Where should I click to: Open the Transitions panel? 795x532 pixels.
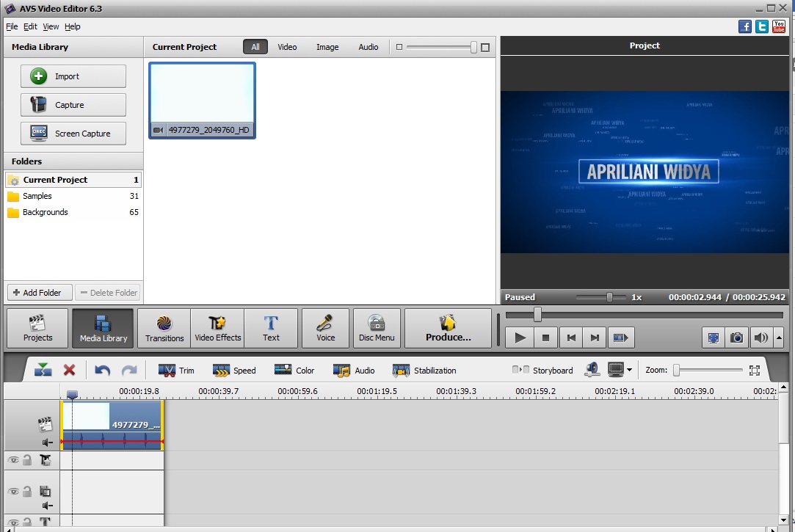(x=164, y=328)
